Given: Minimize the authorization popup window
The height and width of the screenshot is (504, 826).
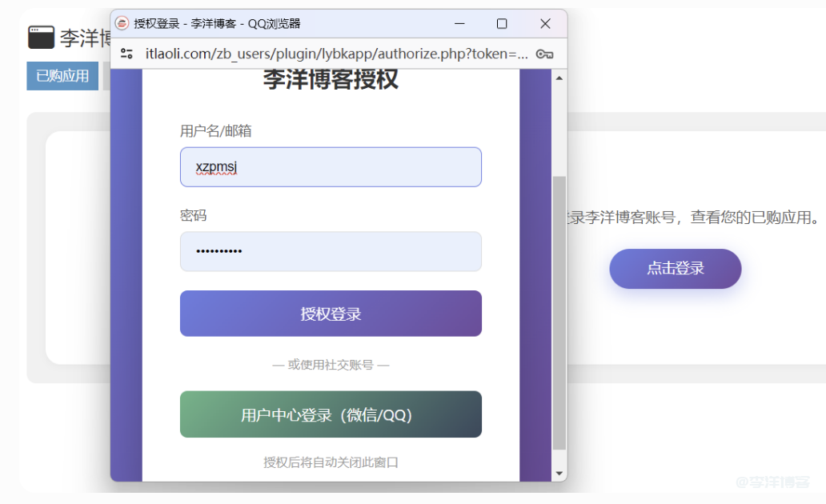Looking at the screenshot, I should tap(459, 24).
